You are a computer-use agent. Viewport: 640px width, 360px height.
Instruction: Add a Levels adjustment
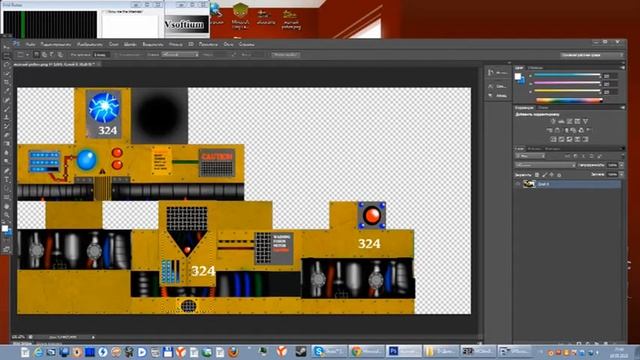[561, 122]
